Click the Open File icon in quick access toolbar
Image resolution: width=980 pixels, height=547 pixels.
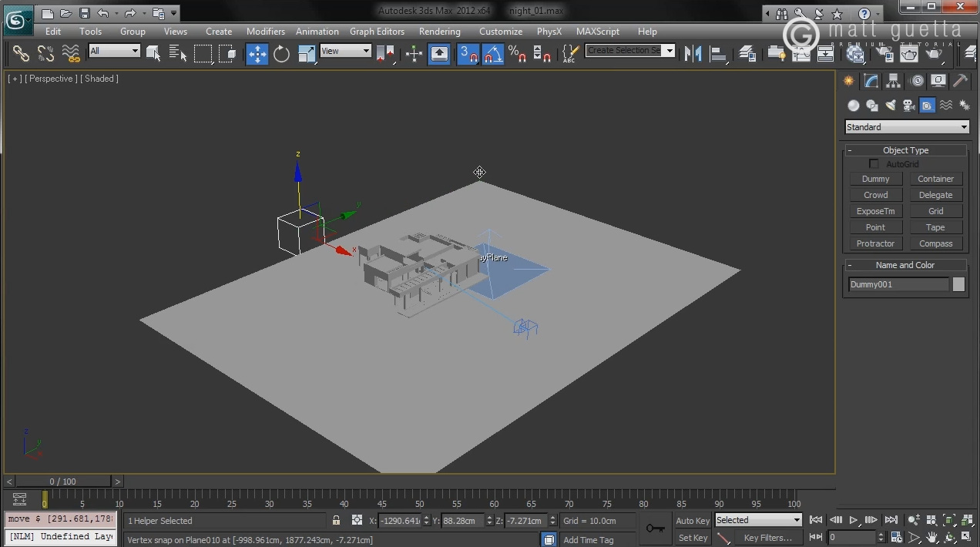(x=66, y=12)
